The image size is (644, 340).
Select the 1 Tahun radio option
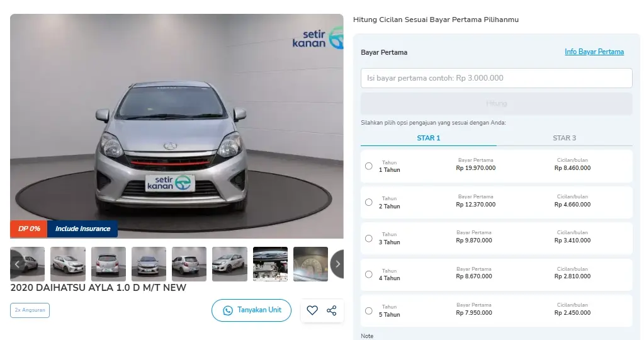(369, 166)
